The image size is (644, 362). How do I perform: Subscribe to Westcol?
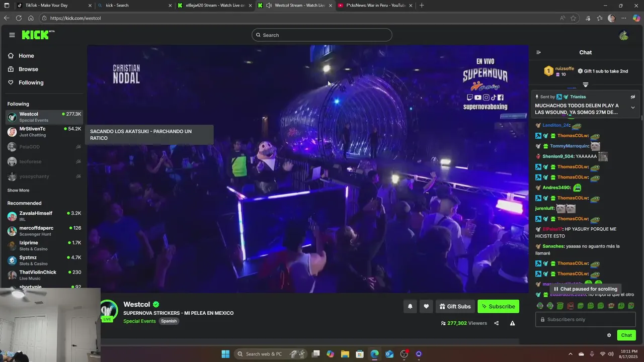[x=498, y=306]
